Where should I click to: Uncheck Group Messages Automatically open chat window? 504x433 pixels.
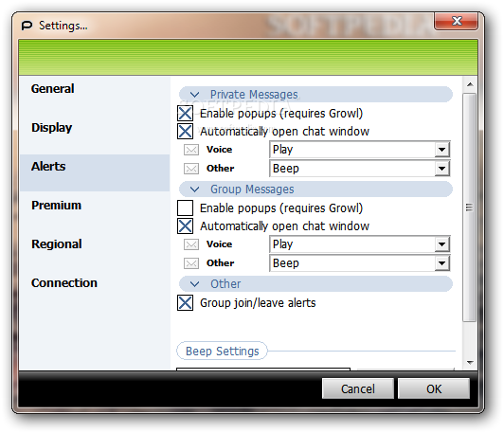(185, 226)
